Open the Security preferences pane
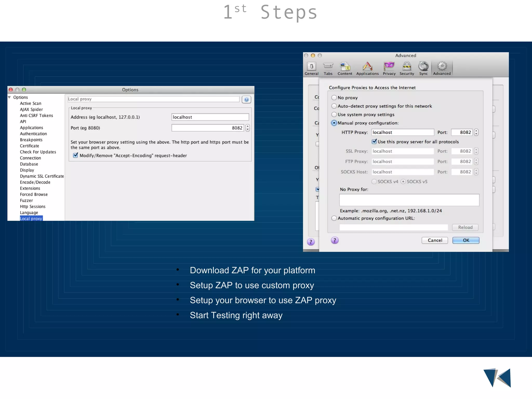 (407, 69)
